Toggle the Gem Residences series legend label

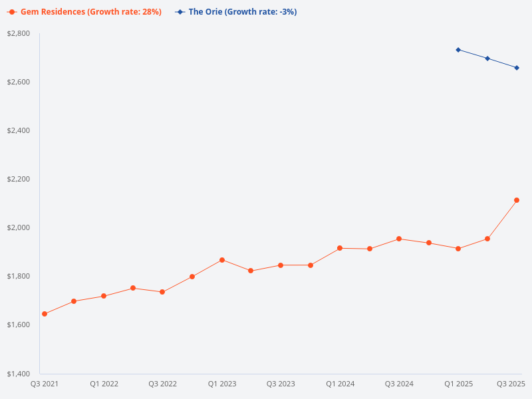coord(91,12)
